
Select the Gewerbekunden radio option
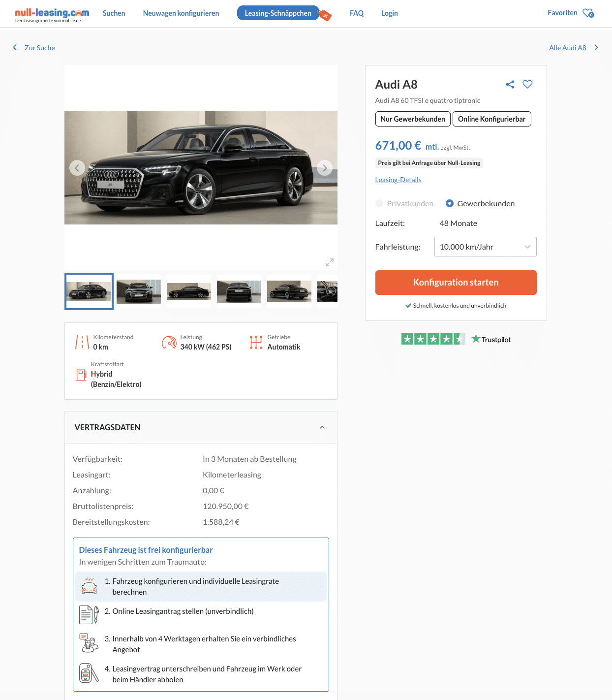[x=450, y=203]
